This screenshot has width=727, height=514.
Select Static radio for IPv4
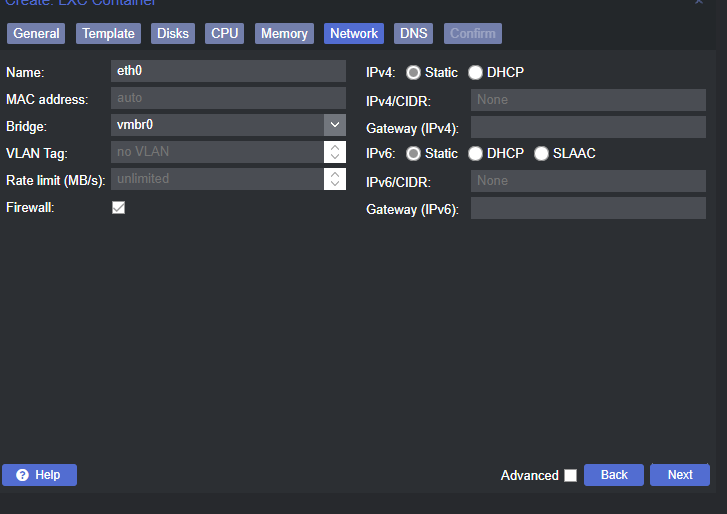coord(413,72)
